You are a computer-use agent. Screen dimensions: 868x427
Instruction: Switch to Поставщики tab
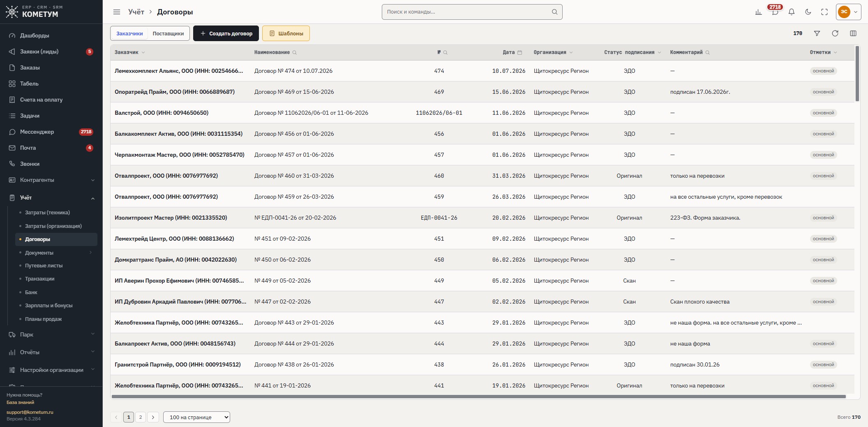click(168, 33)
